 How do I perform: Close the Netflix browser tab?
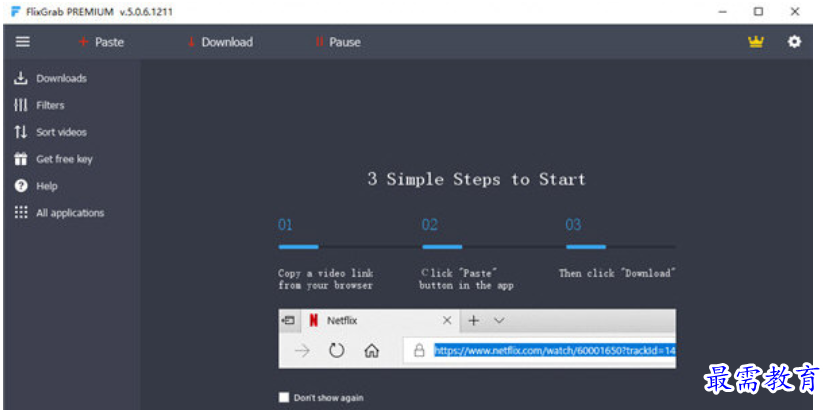(447, 320)
